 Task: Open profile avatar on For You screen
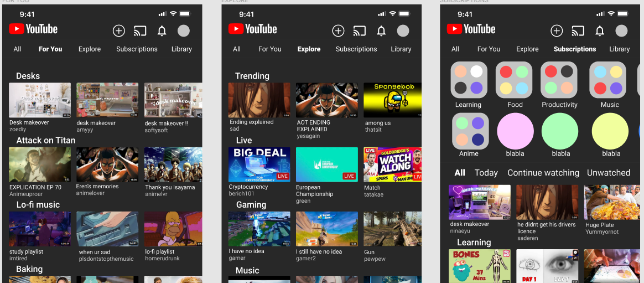pos(184,31)
